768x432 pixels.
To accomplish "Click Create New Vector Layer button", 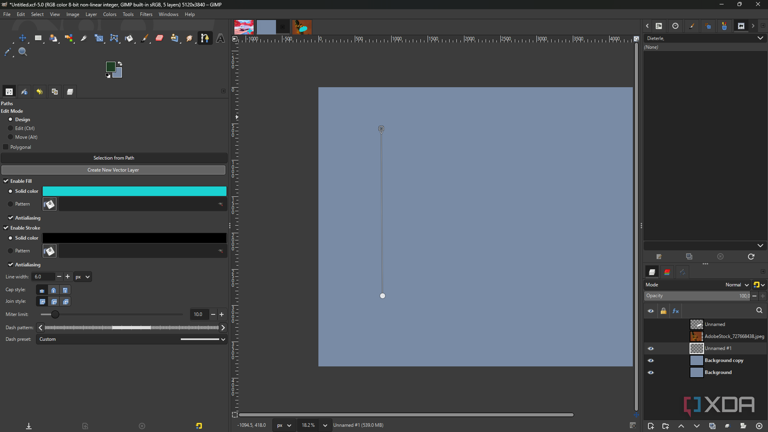I will 113,170.
